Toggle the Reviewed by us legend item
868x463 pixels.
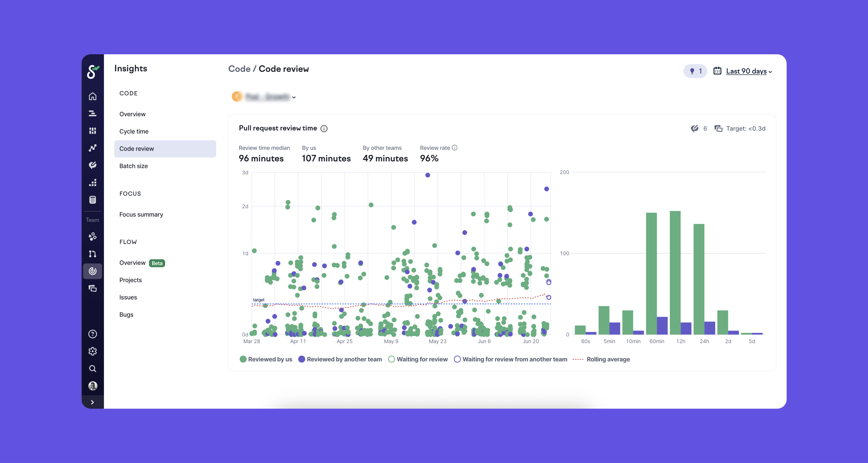click(266, 359)
